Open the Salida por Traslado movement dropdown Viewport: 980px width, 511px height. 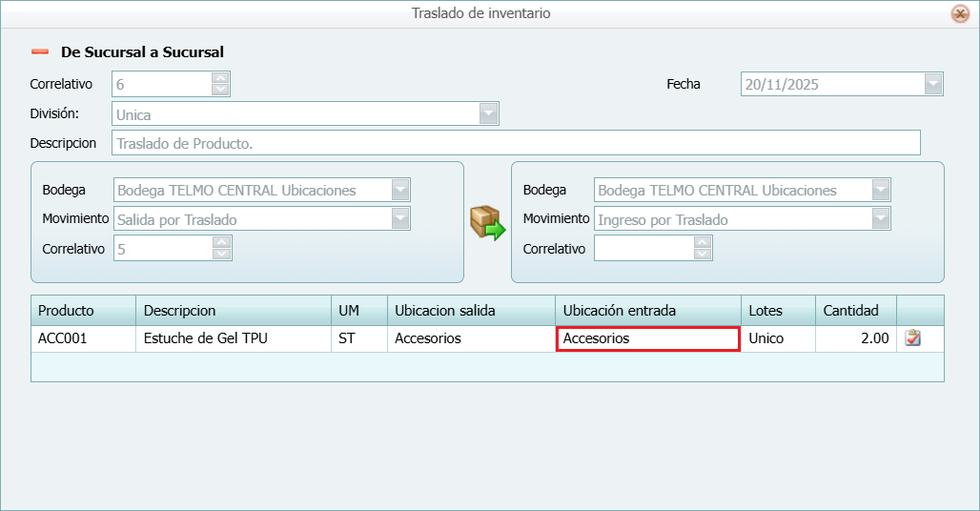coord(400,219)
